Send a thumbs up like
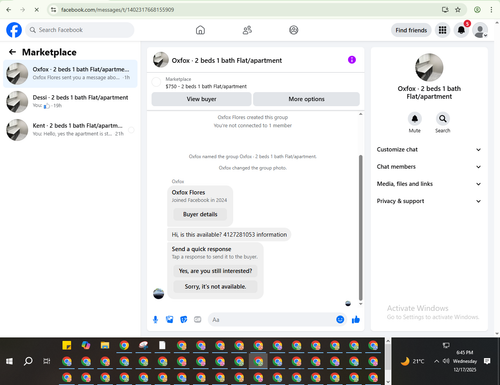 click(x=356, y=320)
